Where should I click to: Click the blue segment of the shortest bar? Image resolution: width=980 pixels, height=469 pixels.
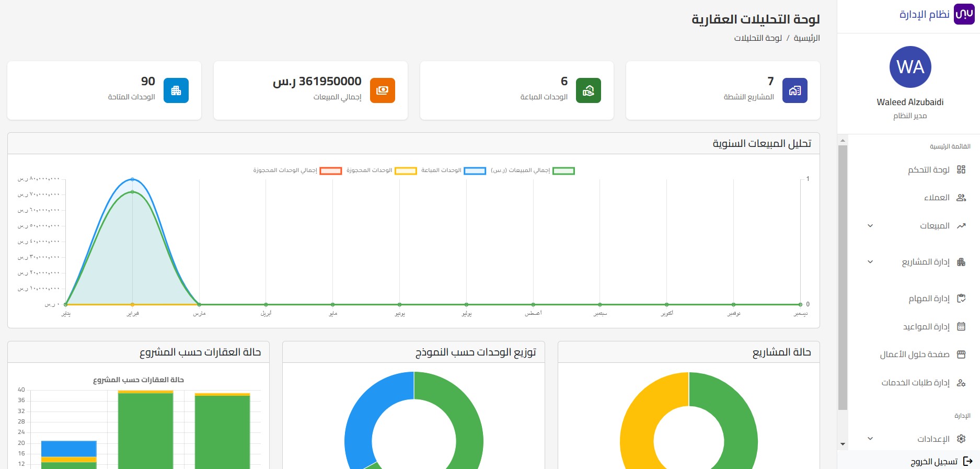pyautogui.click(x=69, y=449)
